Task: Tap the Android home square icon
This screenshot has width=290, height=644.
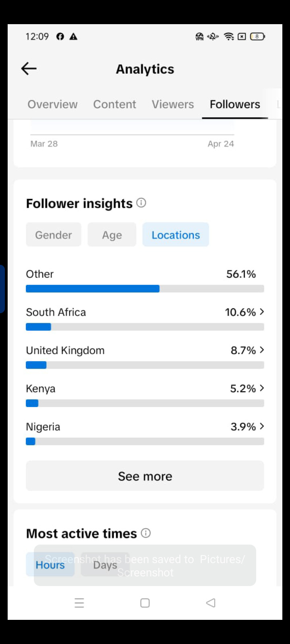Action: coord(145,603)
